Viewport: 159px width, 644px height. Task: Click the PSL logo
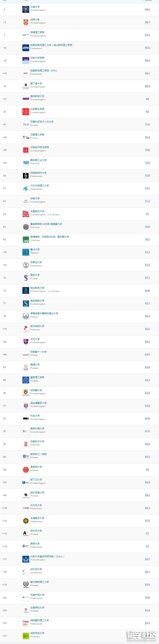point(26,124)
